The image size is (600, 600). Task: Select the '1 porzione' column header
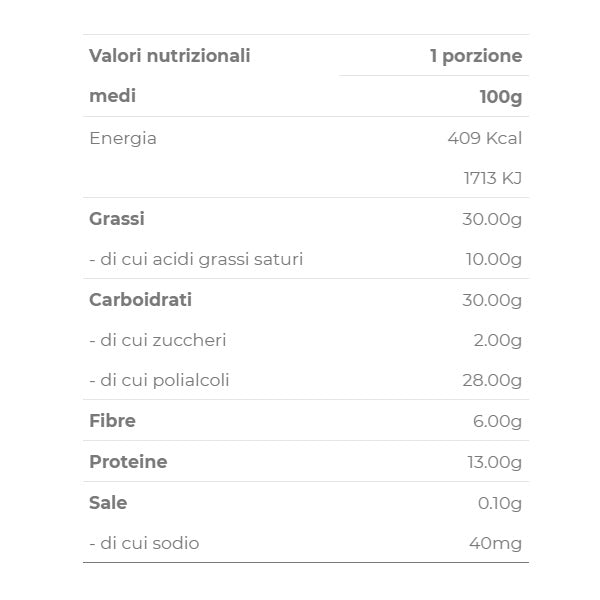[476, 56]
